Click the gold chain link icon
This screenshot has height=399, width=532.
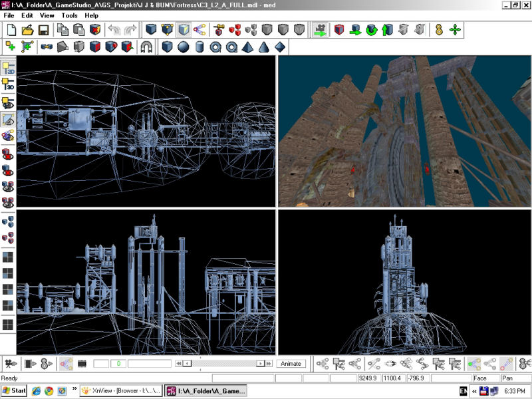tap(439, 30)
